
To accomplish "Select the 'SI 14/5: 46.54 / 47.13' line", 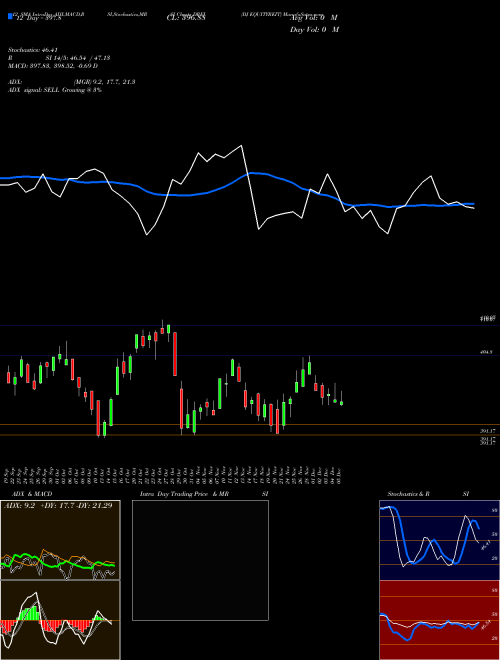I will [78, 58].
